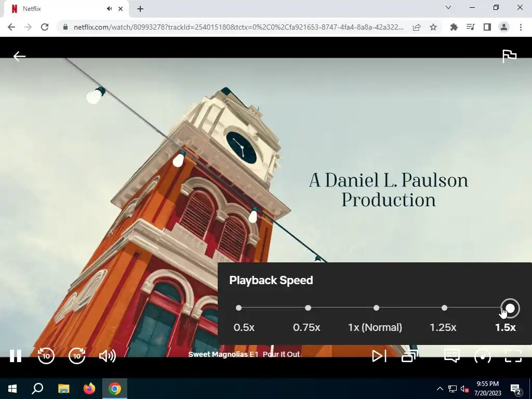Click the 0.5x speed label
This screenshot has height=399, width=532.
[x=244, y=327]
